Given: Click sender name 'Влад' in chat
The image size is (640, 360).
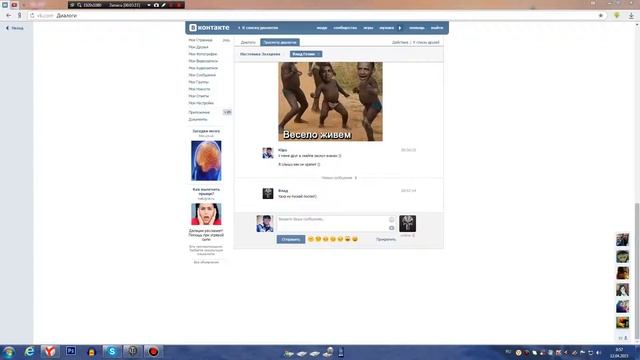Looking at the screenshot, I should coord(283,191).
